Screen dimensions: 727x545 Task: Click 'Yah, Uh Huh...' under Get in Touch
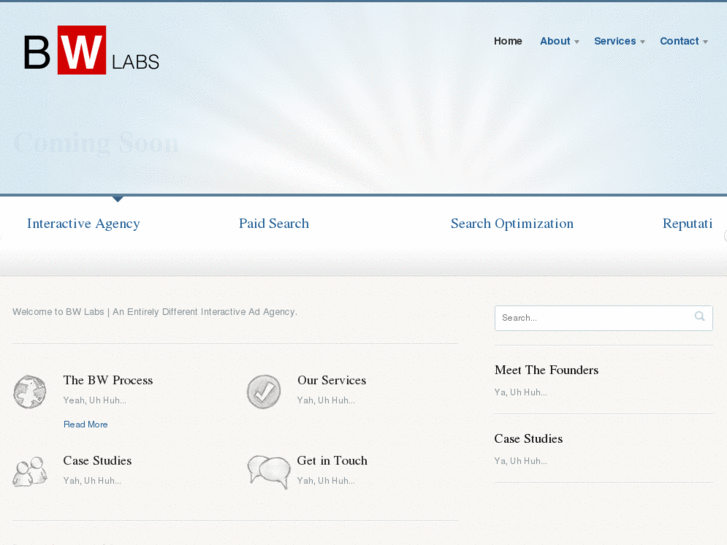point(326,481)
